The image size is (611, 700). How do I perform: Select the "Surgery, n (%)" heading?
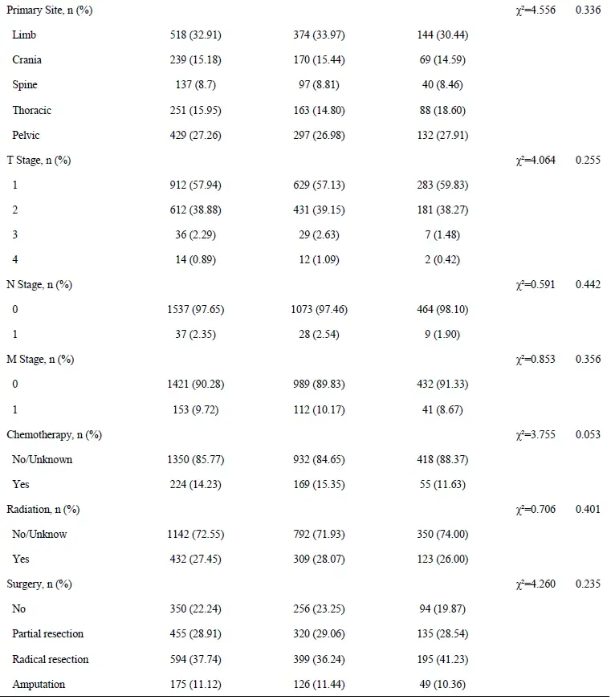point(39,584)
